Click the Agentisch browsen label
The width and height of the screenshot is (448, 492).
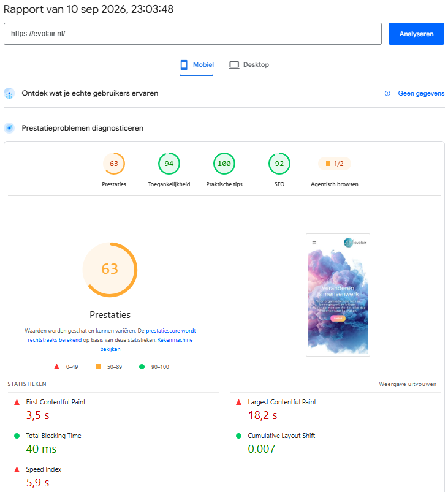coord(335,184)
